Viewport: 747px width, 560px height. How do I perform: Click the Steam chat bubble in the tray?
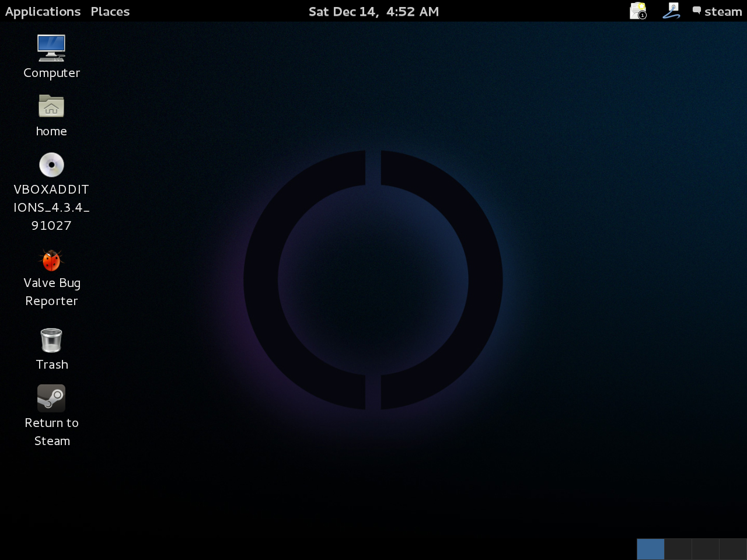pos(696,10)
